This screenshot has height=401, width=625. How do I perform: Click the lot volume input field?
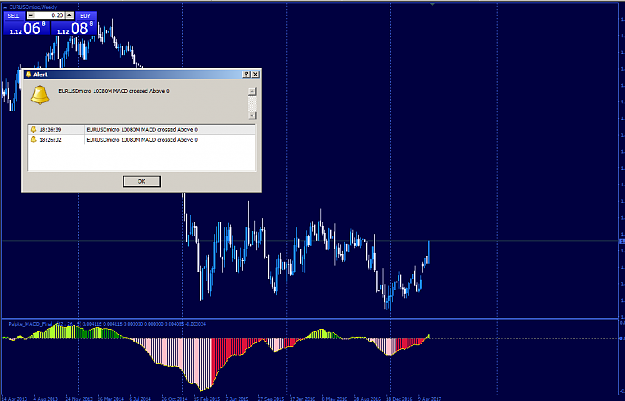51,16
